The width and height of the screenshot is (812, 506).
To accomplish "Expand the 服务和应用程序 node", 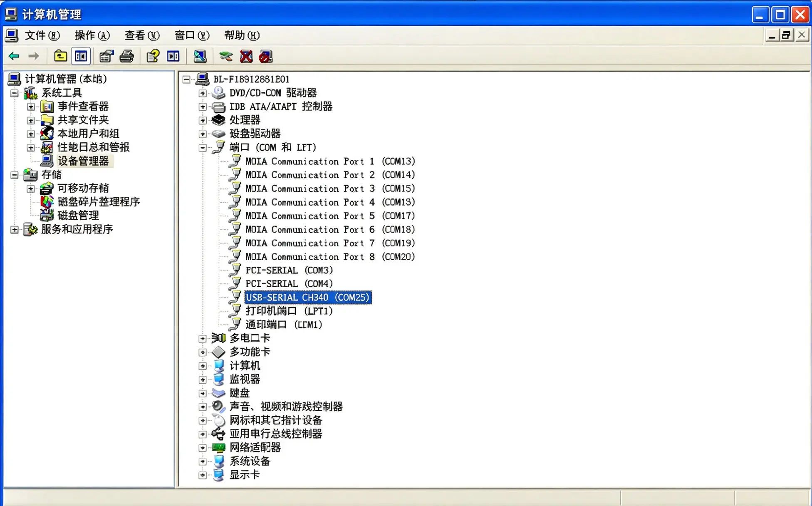I will [x=15, y=230].
